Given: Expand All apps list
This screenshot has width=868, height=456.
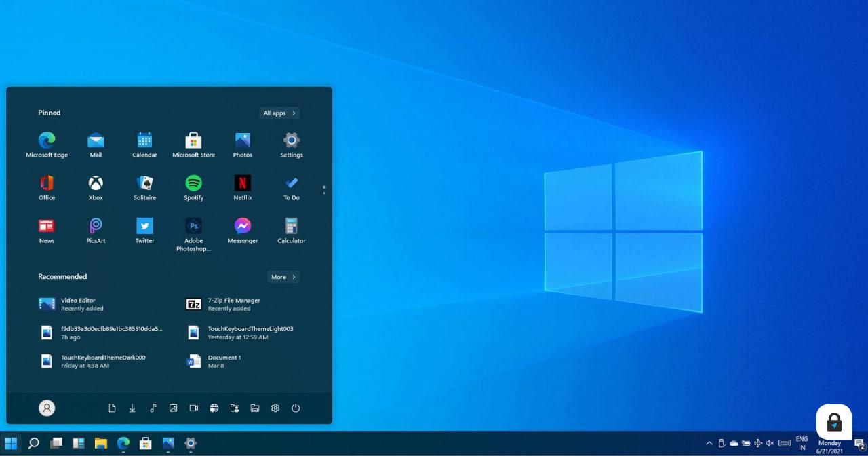Looking at the screenshot, I should coord(279,113).
